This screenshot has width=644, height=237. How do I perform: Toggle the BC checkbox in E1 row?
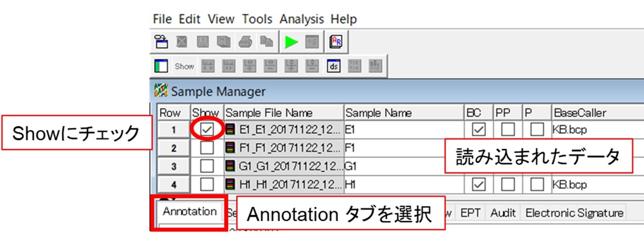478,130
